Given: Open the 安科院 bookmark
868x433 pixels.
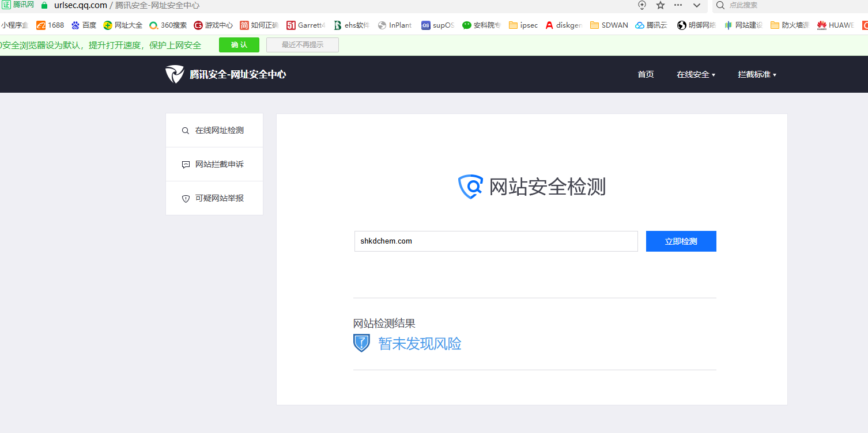Looking at the screenshot, I should (481, 25).
